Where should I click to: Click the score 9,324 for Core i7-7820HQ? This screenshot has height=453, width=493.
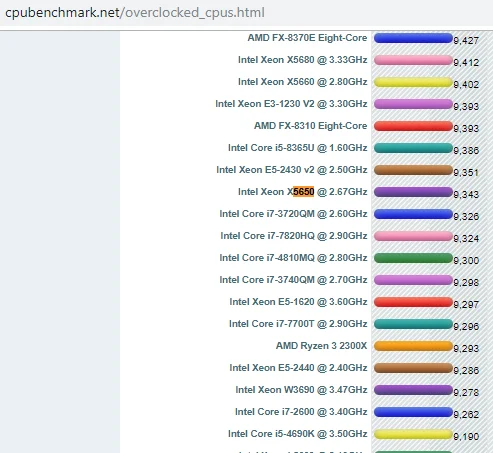point(466,239)
